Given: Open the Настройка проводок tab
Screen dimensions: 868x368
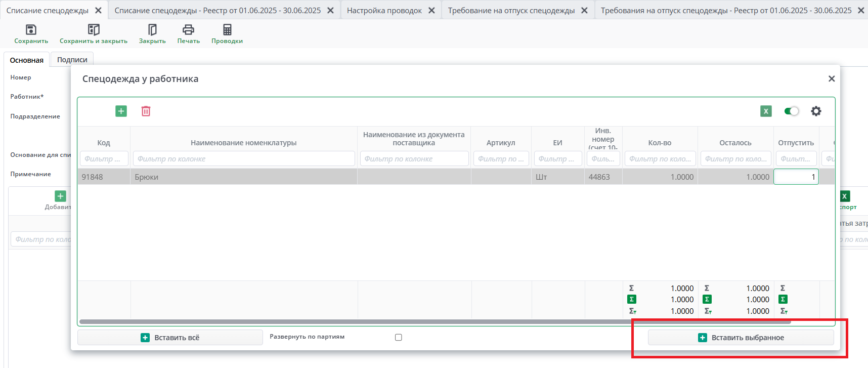Looking at the screenshot, I should (384, 10).
